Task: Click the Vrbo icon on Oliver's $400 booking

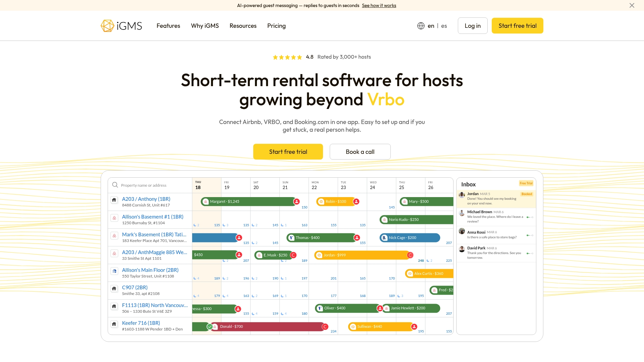Action: point(320,308)
